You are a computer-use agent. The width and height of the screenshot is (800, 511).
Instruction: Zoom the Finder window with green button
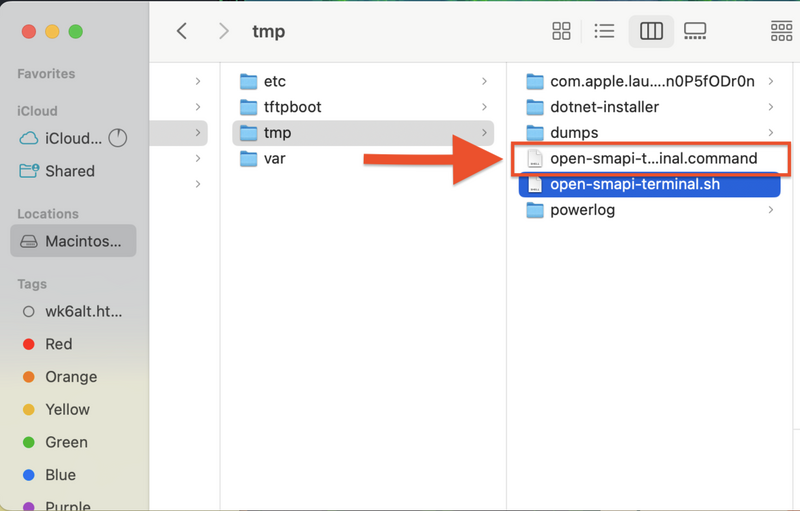tap(76, 32)
